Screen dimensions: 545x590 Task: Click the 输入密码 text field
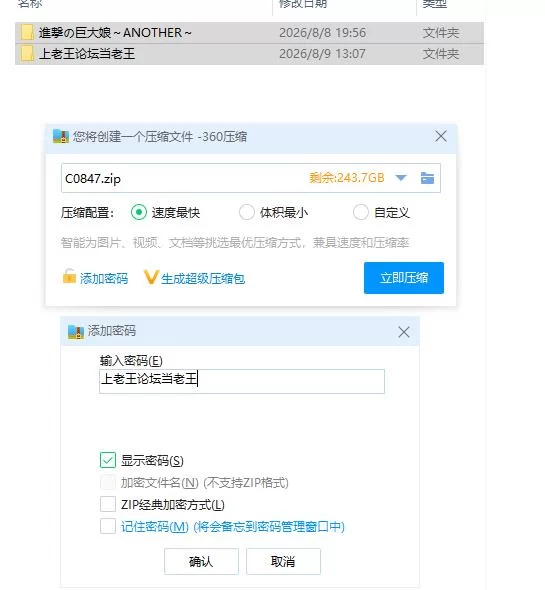[242, 381]
